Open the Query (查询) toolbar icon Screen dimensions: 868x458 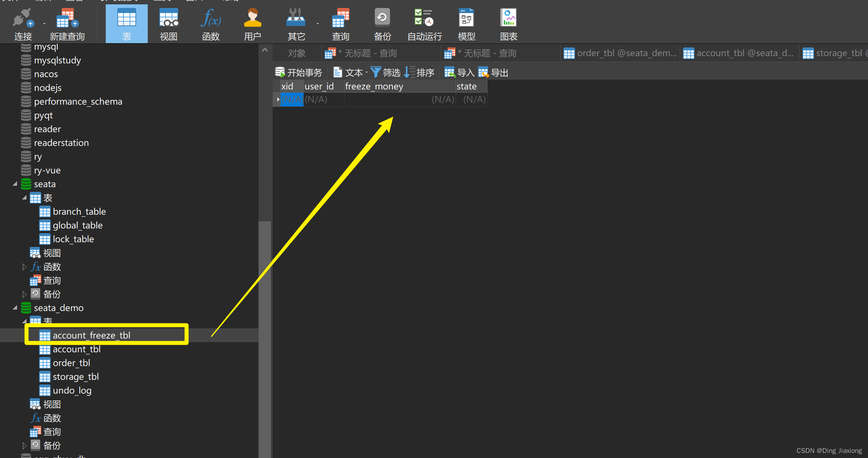340,24
